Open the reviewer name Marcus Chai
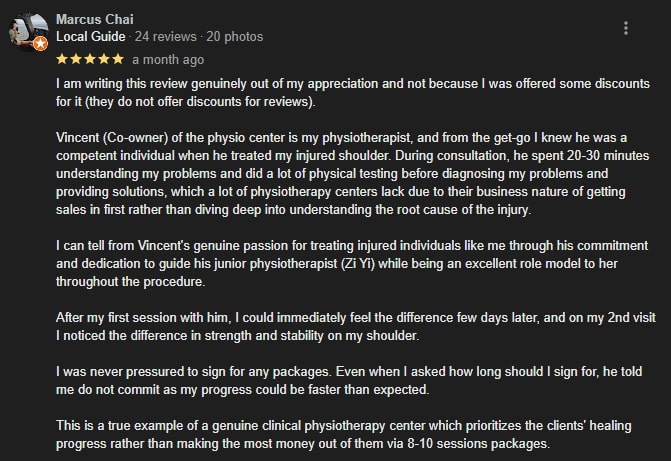 click(x=95, y=19)
